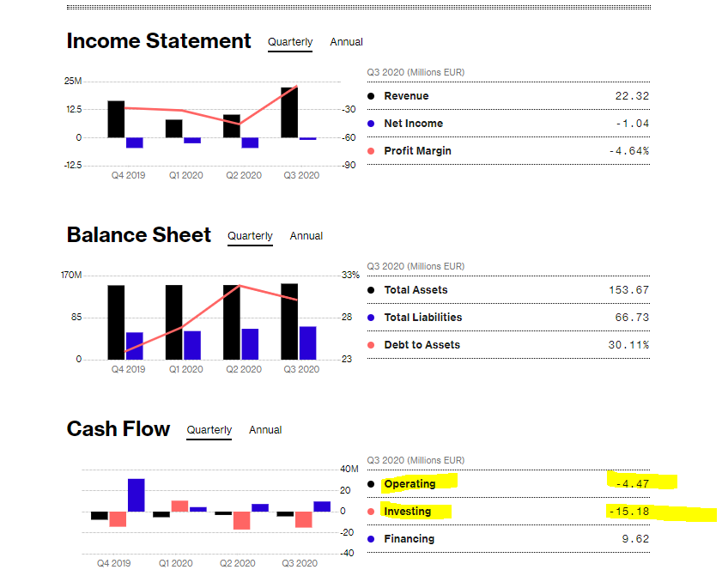
Task: Click the black Total Assets legend dot
Action: [x=371, y=290]
